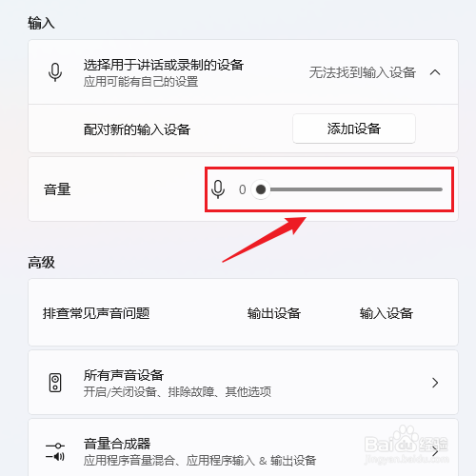476x476 pixels.
Task: Click 选择用于讲话或录制的设备 row title
Action: pyautogui.click(x=164, y=65)
